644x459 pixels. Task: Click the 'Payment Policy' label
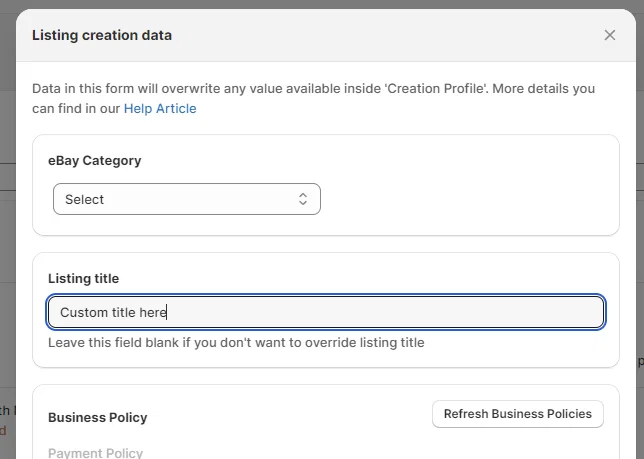pyautogui.click(x=95, y=453)
